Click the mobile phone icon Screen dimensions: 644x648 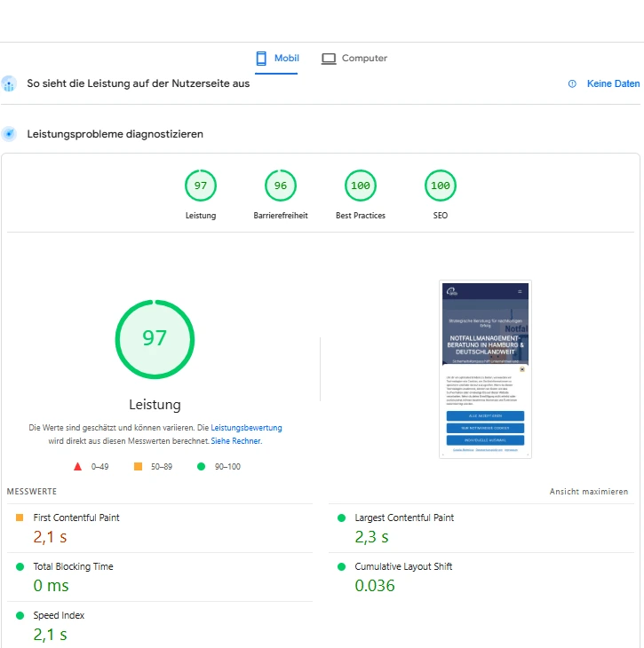(261, 59)
